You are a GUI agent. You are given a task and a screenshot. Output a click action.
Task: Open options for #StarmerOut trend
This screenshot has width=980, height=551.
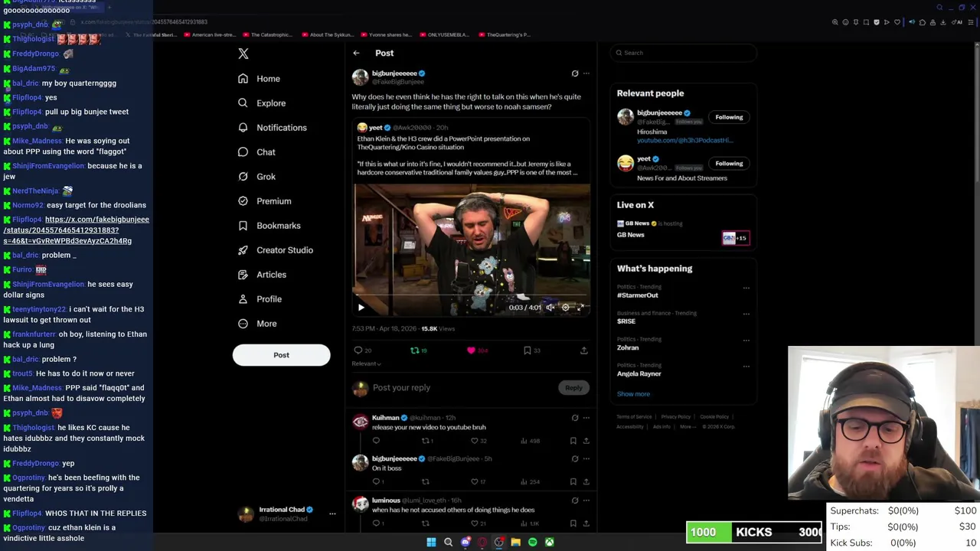(746, 288)
